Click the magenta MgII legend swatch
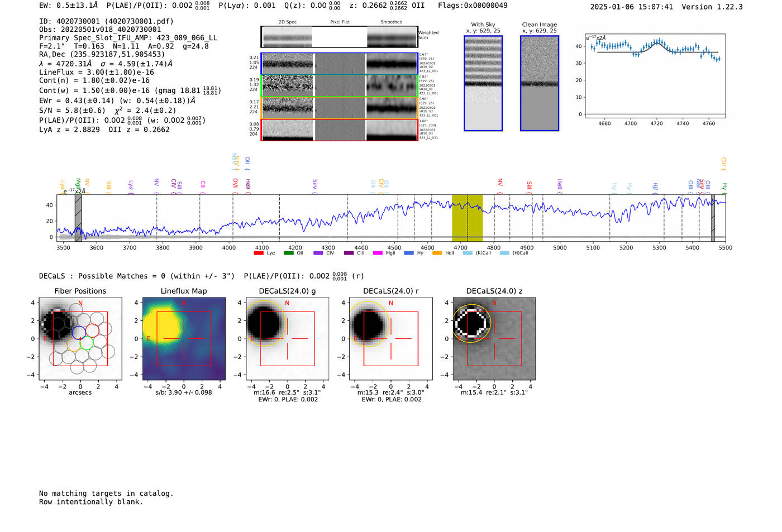This screenshot has height=532, width=782. [x=378, y=253]
